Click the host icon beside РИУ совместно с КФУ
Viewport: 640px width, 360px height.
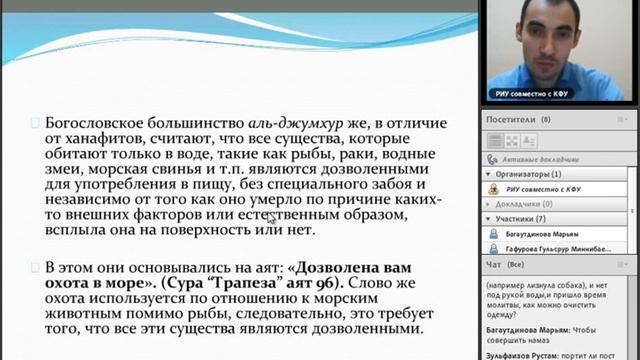pyautogui.click(x=494, y=189)
